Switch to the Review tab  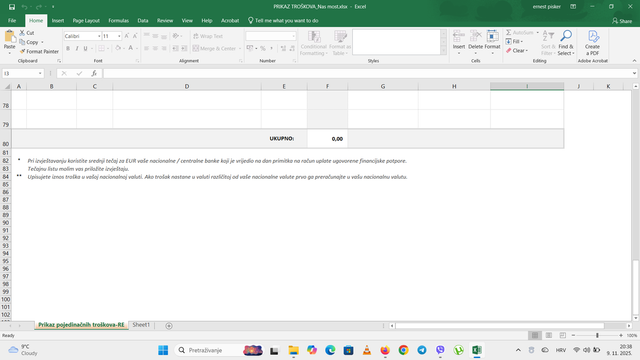click(165, 20)
